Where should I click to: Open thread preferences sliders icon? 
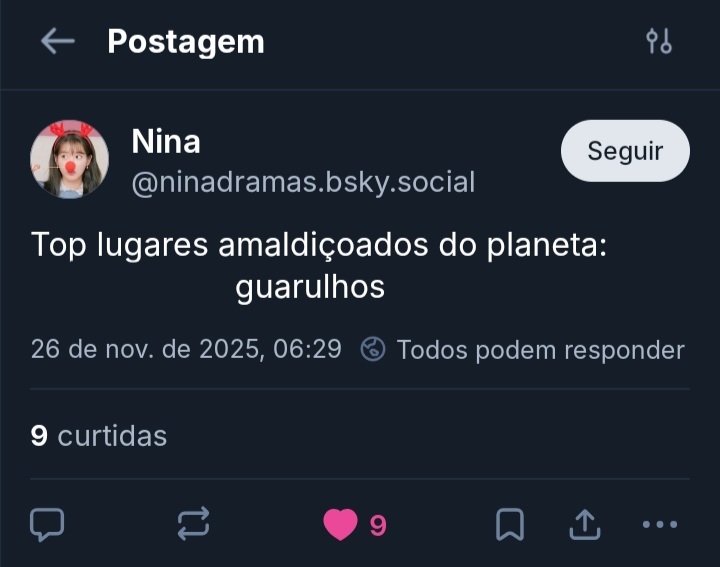pos(659,41)
